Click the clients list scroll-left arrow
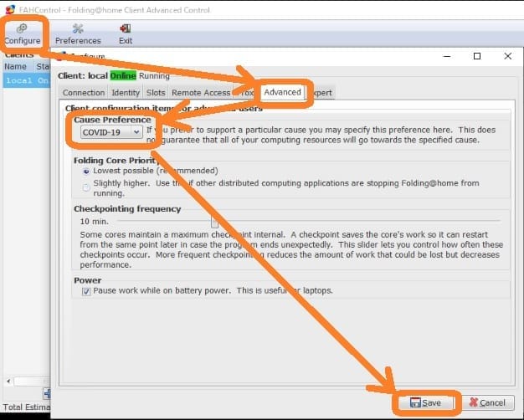524x420 pixels. 8,381
